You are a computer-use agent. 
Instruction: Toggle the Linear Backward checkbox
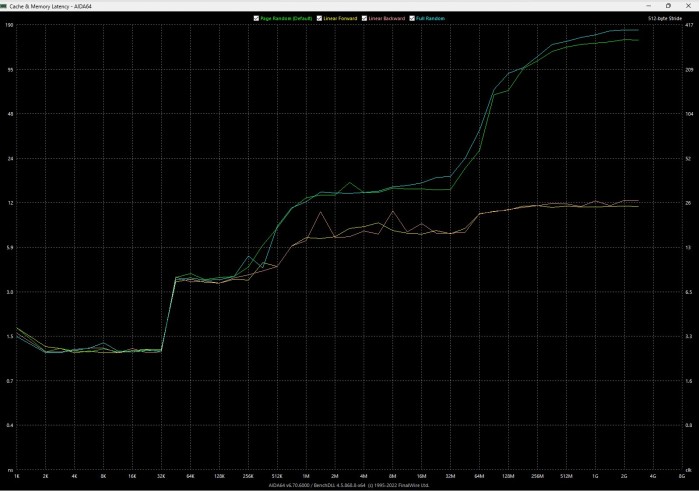tap(364, 18)
